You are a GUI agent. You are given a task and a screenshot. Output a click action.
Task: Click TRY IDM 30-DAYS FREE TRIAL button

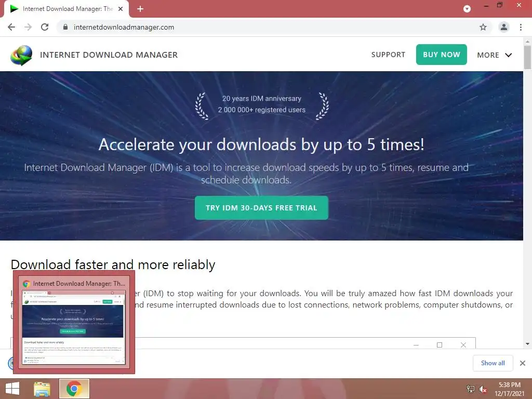coord(262,208)
